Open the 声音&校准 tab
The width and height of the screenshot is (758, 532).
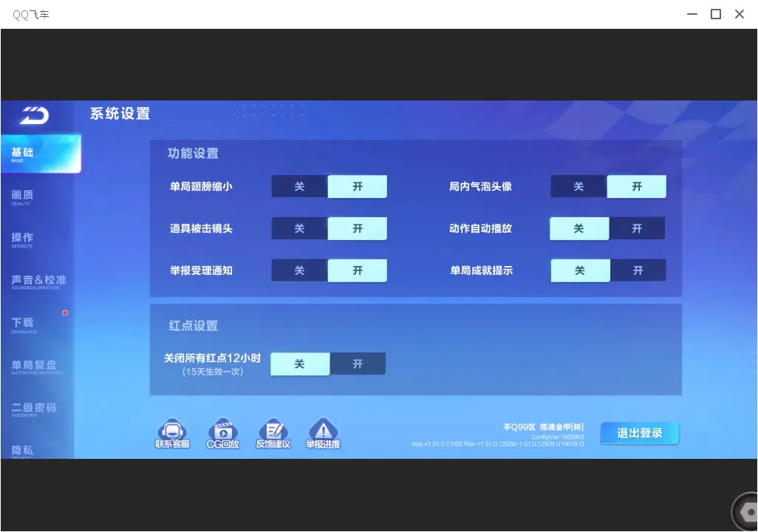[x=37, y=282]
